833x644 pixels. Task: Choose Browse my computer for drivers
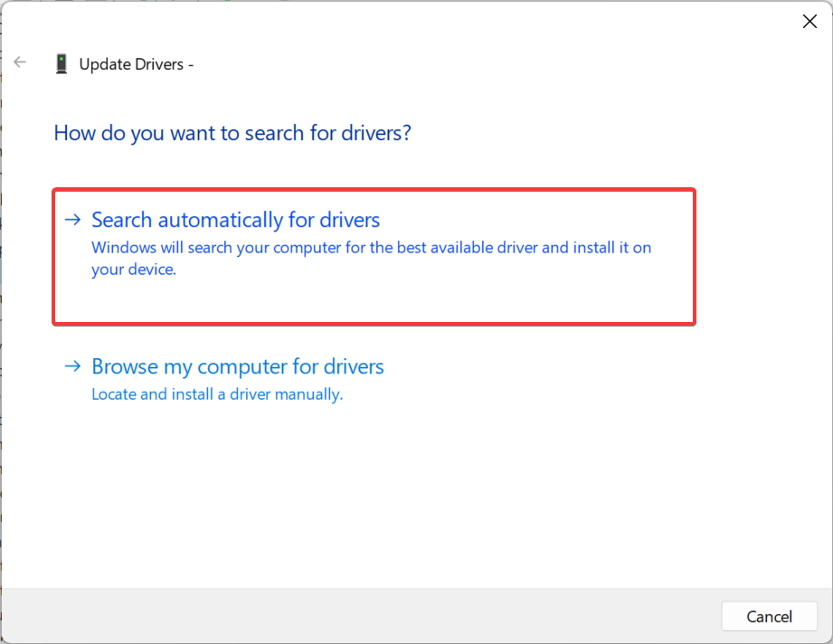[x=238, y=366]
